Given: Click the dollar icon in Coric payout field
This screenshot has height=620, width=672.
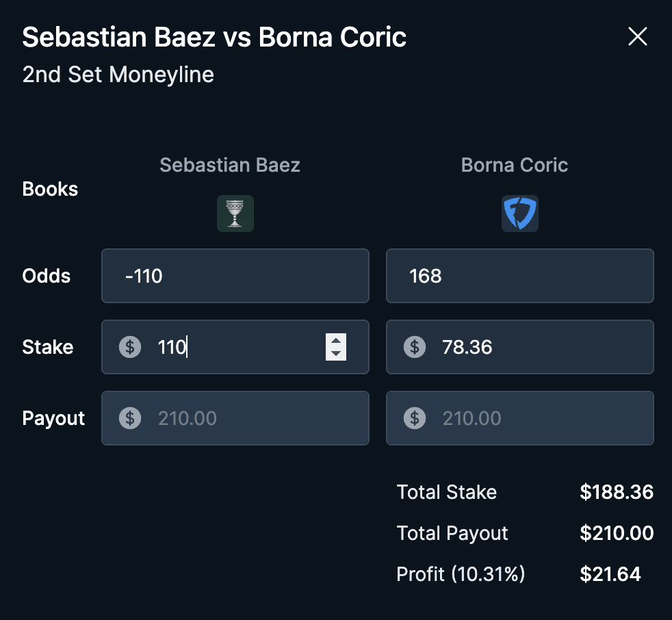Looking at the screenshot, I should point(415,417).
